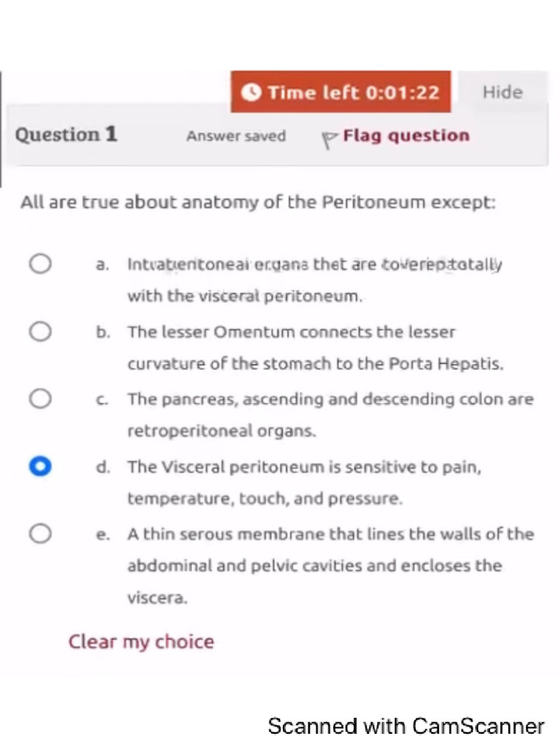
Task: Choose option e radio button
Action: pyautogui.click(x=40, y=533)
